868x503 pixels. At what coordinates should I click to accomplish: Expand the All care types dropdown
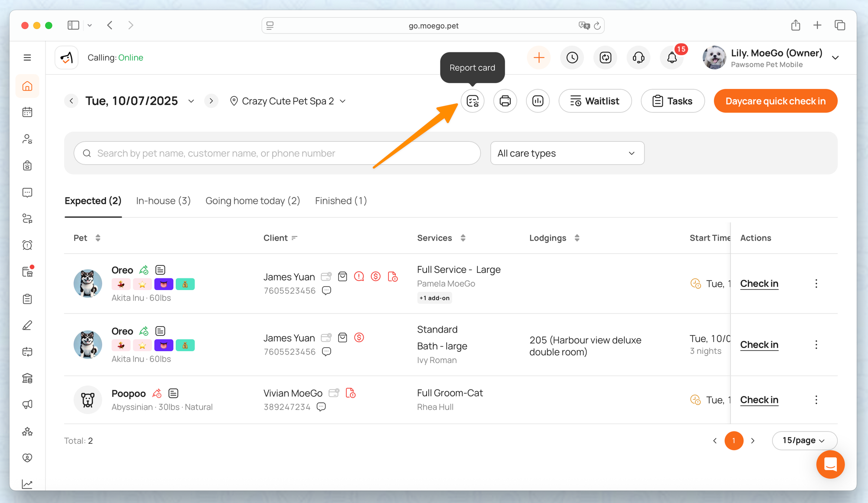point(567,153)
